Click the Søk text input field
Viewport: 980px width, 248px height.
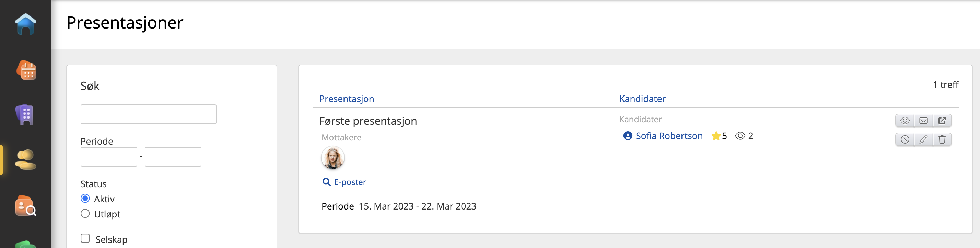pyautogui.click(x=148, y=114)
